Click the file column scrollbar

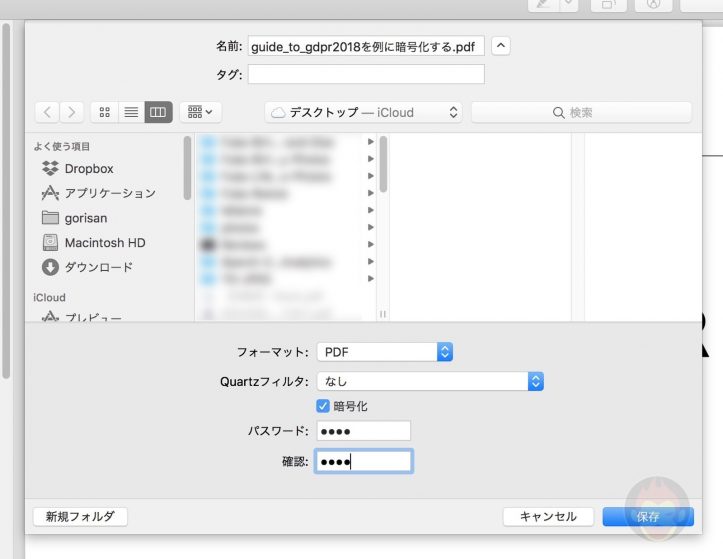point(383,164)
